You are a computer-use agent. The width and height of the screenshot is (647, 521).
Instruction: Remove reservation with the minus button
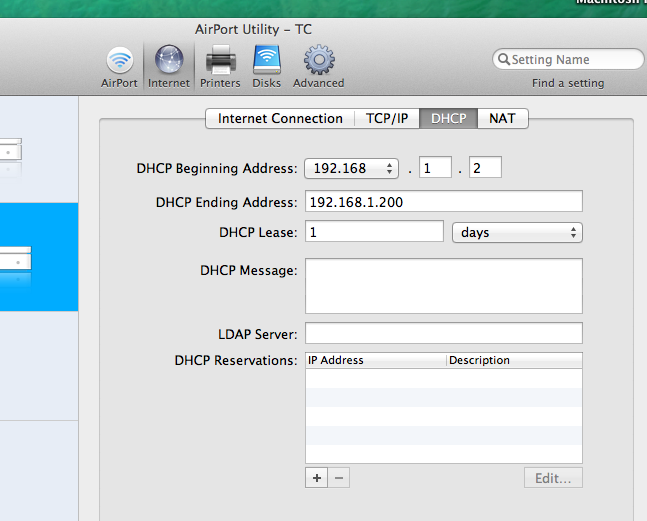click(339, 478)
